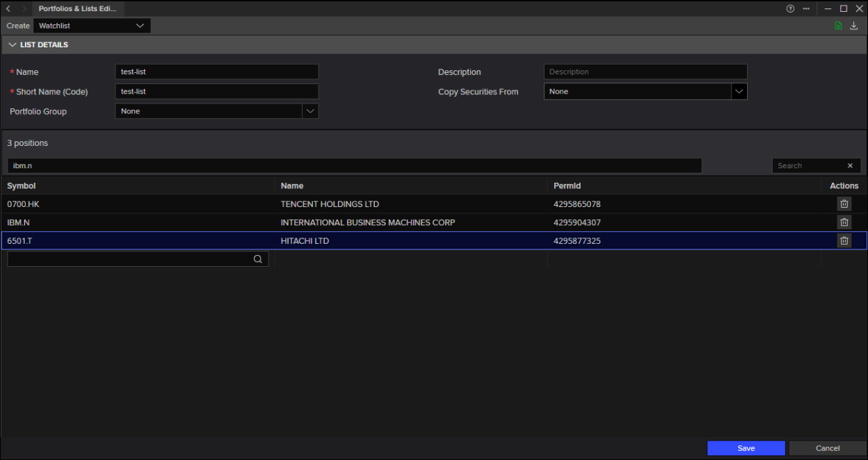Open the three-dots more options menu
Image resolution: width=868 pixels, height=460 pixels.
806,8
